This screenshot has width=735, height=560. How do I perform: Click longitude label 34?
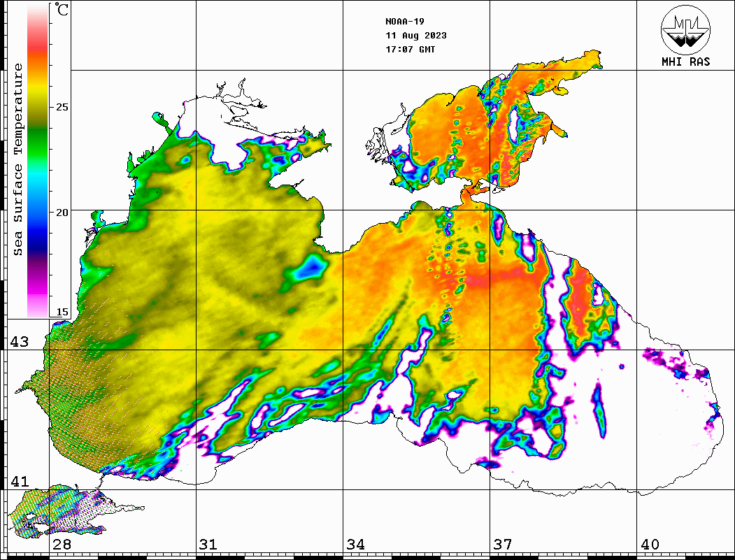pos(355,544)
